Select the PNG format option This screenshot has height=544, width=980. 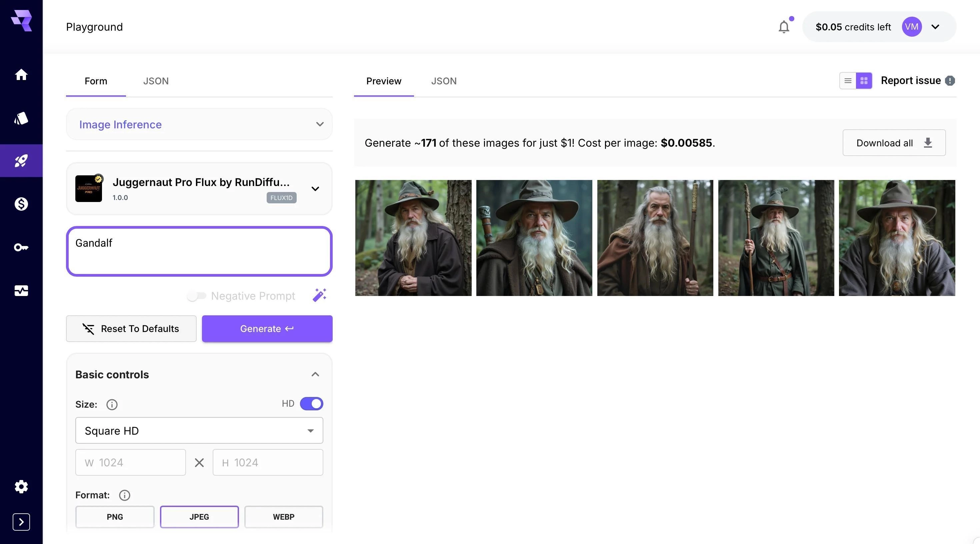(115, 517)
